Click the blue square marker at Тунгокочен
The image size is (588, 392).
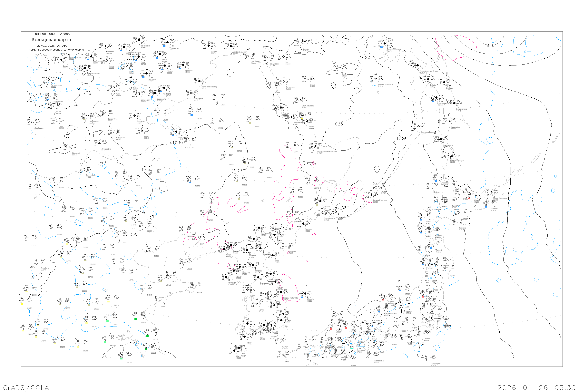(164, 46)
